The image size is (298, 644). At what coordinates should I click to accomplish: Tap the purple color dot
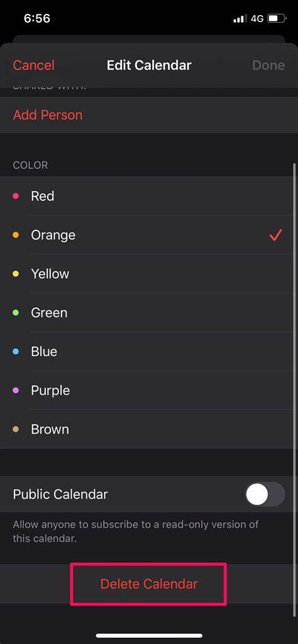point(16,390)
